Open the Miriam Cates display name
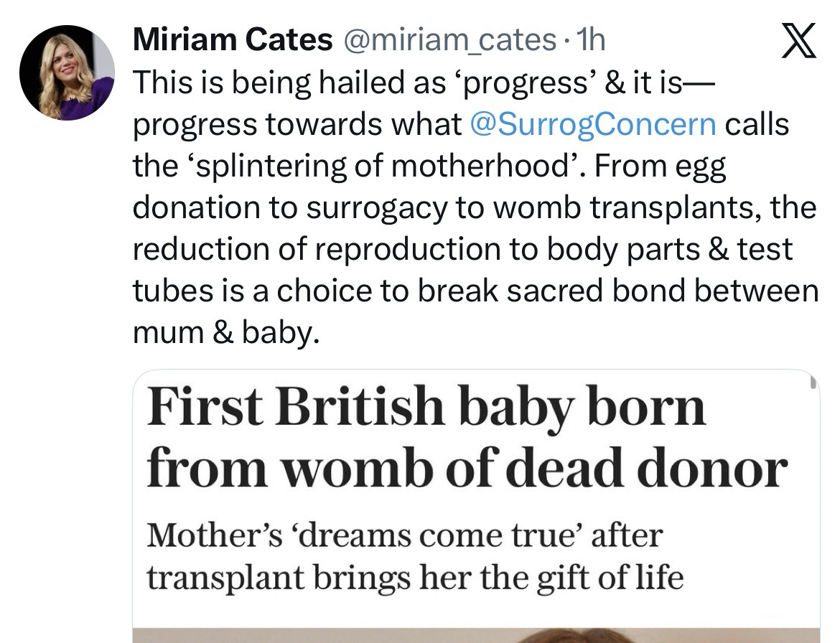The width and height of the screenshot is (840, 643). point(233,40)
